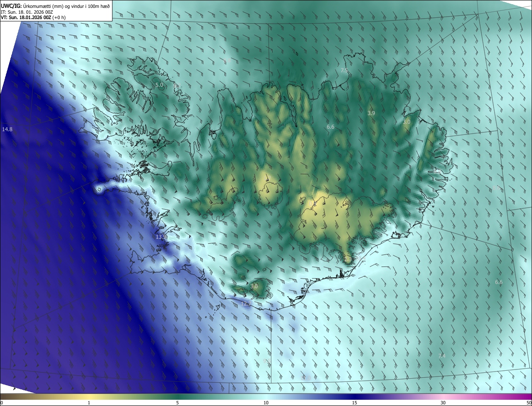Click the 13.9 value near the southwest coast
The width and height of the screenshot is (532, 406).
click(161, 237)
